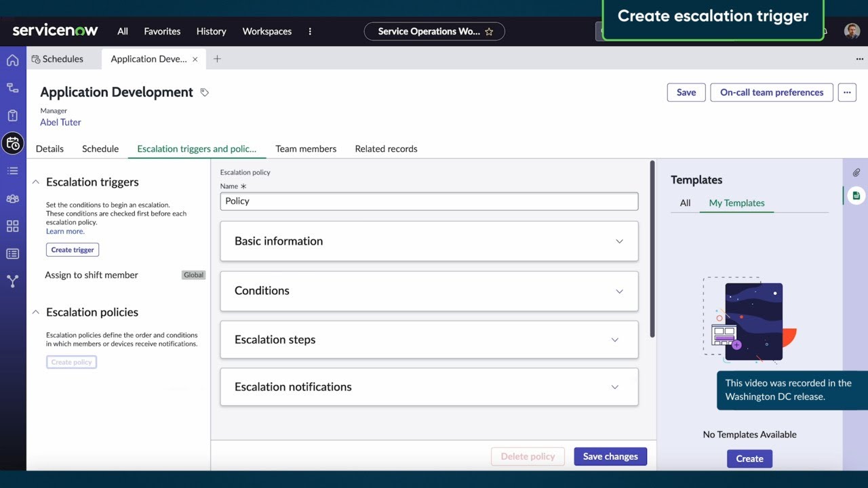Screen dimensions: 868x488
Task: Click the Policy name input field
Action: pos(429,201)
